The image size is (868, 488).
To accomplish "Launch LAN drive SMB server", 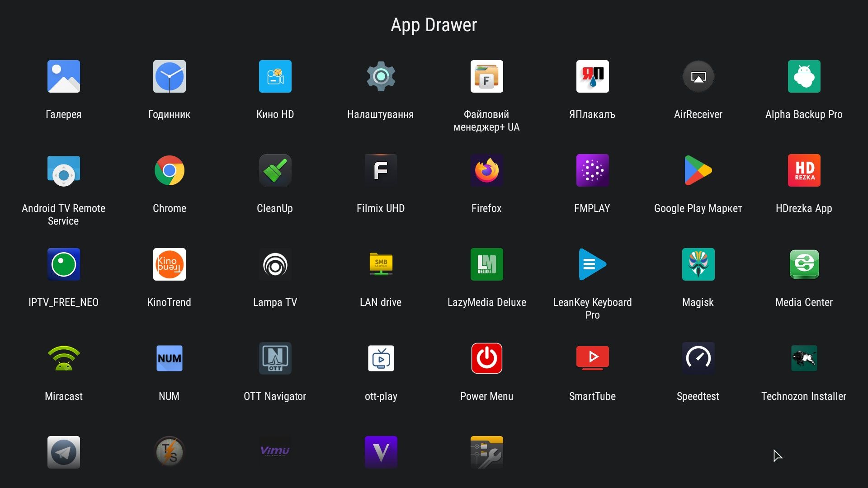I will tap(381, 264).
